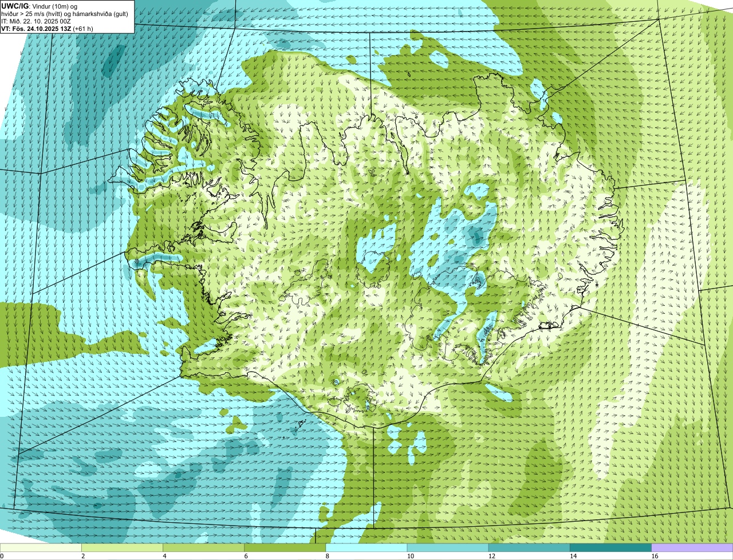Click the legend tick label "14"

click(x=573, y=556)
